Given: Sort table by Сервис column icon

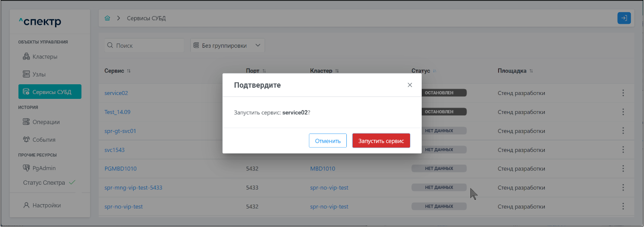Looking at the screenshot, I should (x=129, y=71).
